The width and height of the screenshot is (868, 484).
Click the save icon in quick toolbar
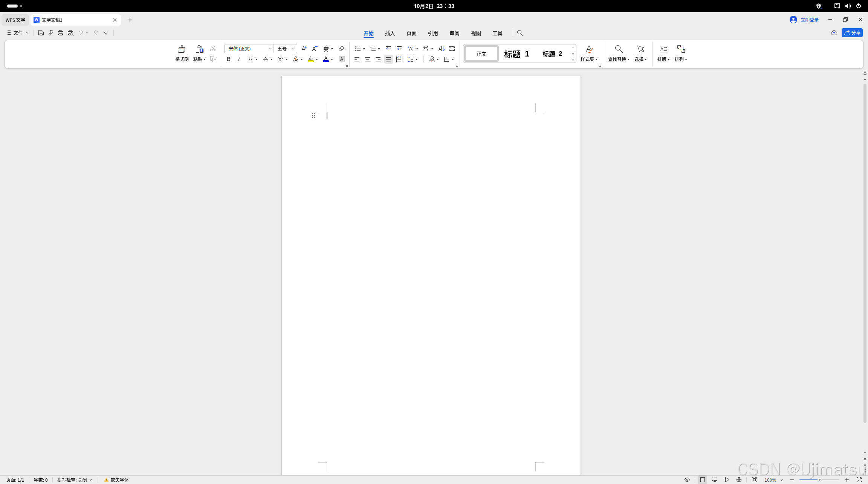[x=41, y=33]
